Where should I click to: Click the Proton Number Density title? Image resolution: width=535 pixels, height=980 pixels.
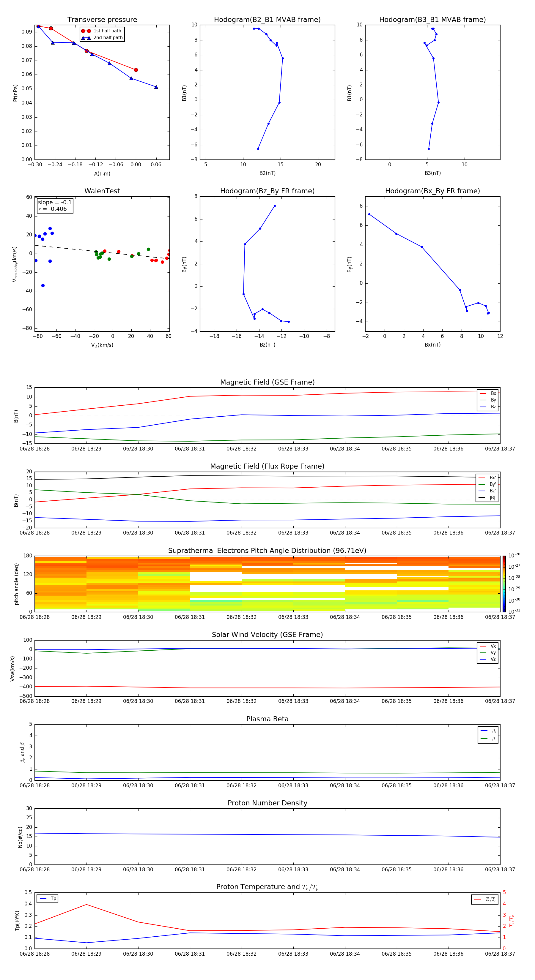[x=267, y=803]
